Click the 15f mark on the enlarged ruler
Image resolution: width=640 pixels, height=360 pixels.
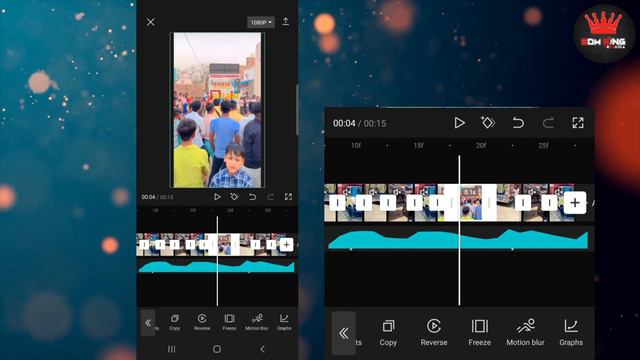click(418, 145)
